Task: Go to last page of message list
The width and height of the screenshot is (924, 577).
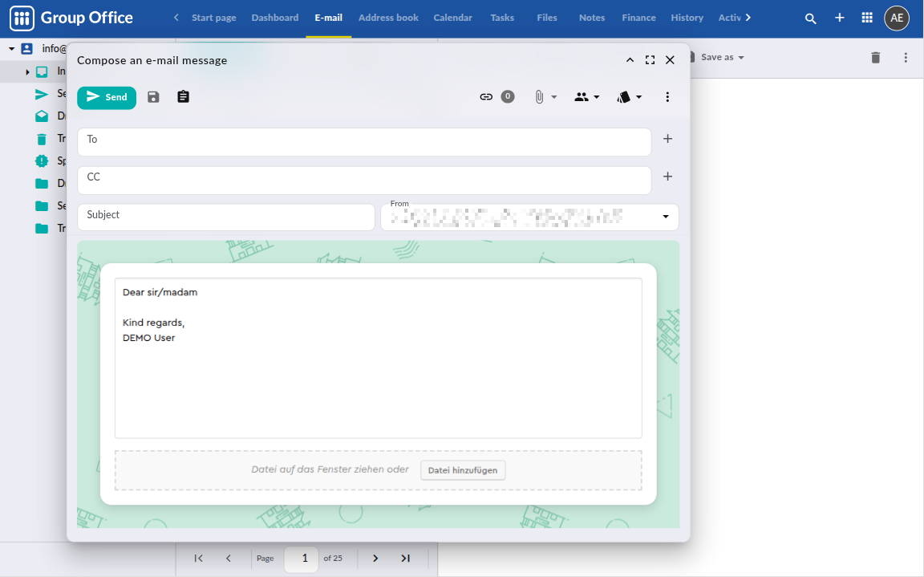Action: point(405,558)
